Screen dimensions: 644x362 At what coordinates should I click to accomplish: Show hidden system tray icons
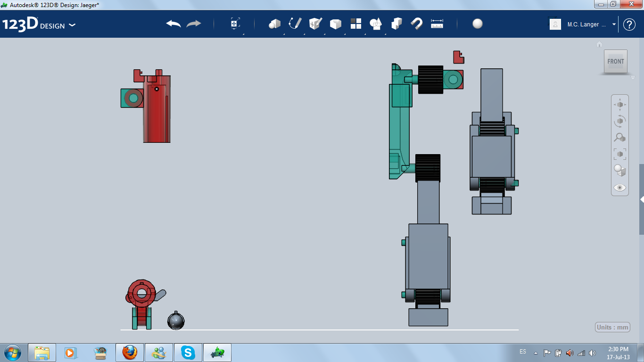coord(536,353)
